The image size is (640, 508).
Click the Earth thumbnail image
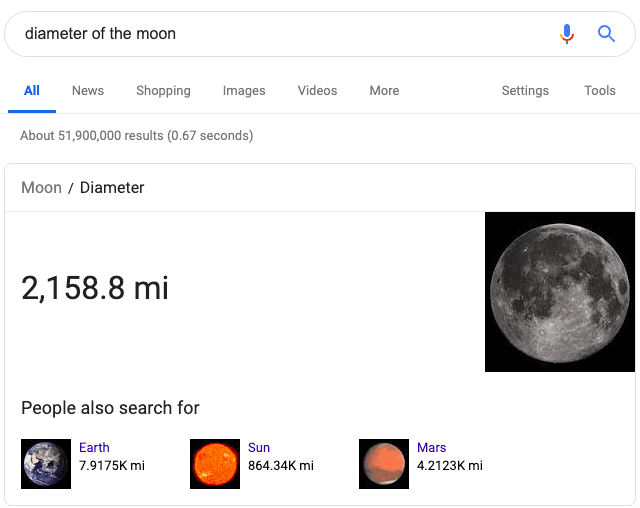pos(46,464)
